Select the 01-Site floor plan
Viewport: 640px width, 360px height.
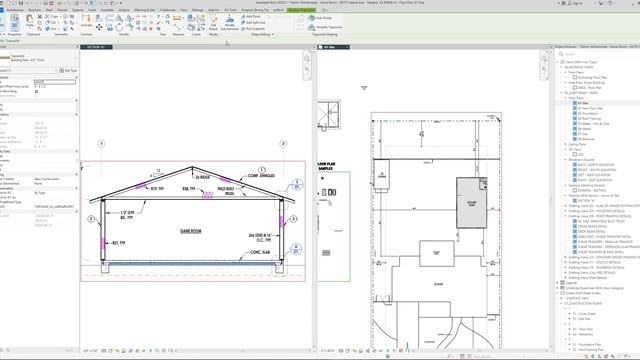pos(583,103)
